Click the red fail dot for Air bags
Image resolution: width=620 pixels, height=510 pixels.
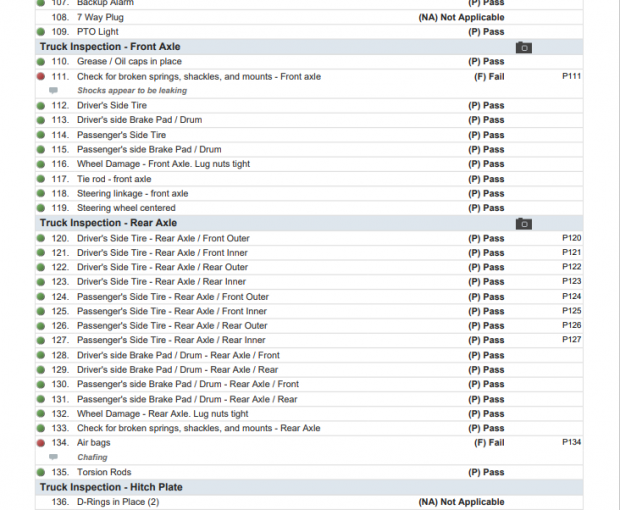coord(41,442)
